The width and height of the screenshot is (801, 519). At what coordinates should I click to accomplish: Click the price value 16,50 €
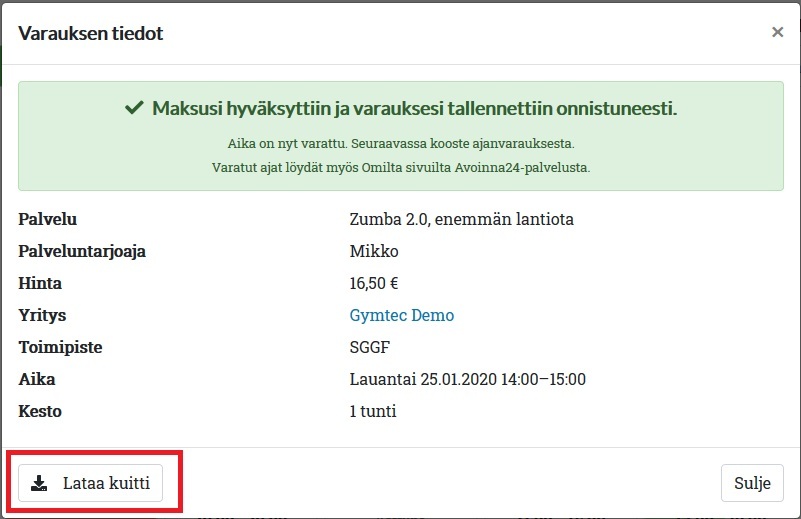374,283
